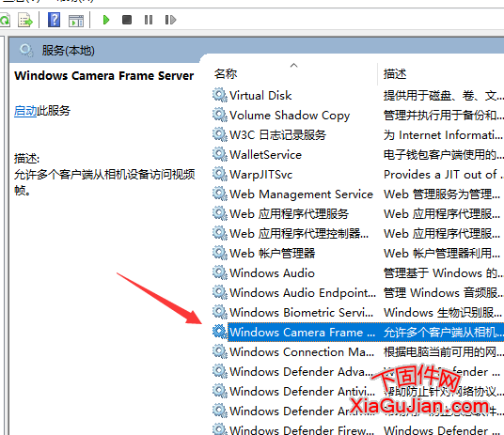
Task: Select the WarpJITSvc service
Action: pyautogui.click(x=261, y=175)
